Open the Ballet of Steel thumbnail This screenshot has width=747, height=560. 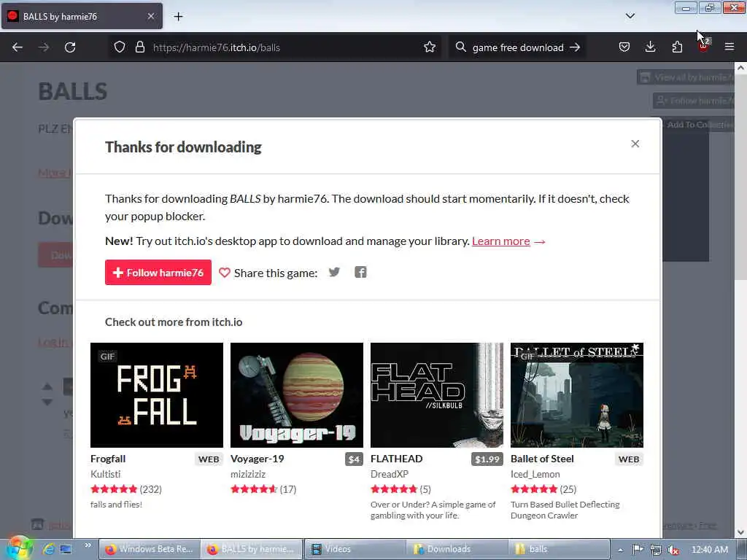[577, 394]
